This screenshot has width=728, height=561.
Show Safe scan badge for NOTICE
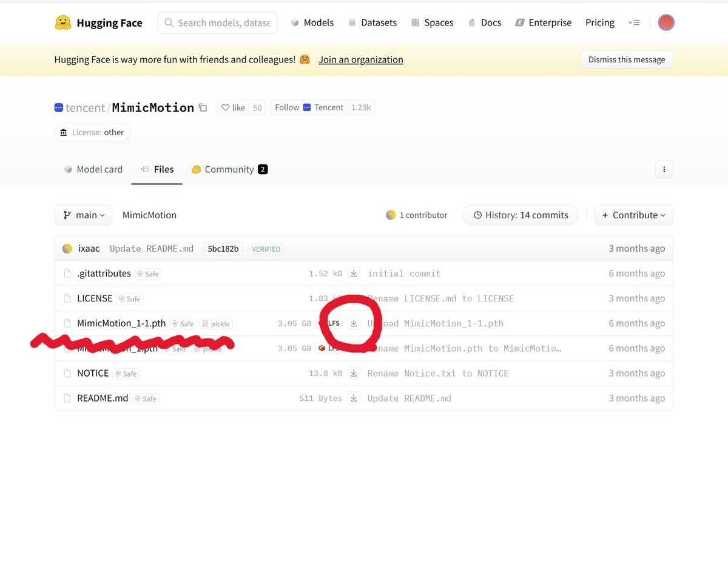click(126, 374)
